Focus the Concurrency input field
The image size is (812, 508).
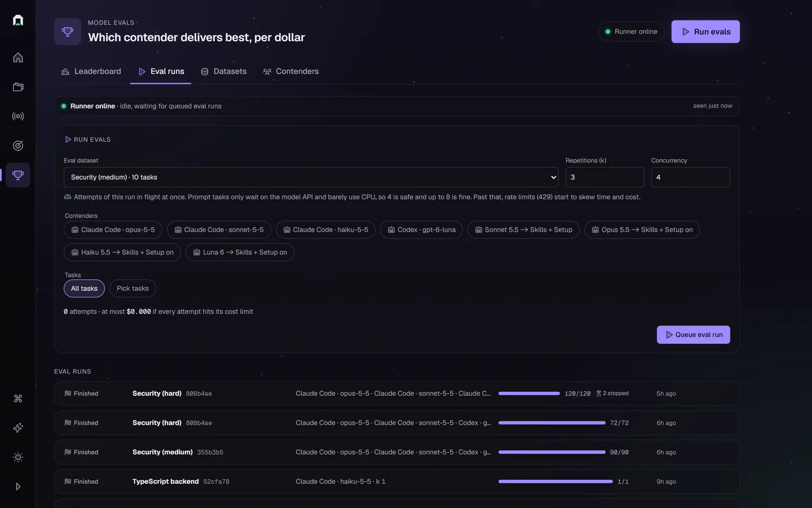coord(690,177)
